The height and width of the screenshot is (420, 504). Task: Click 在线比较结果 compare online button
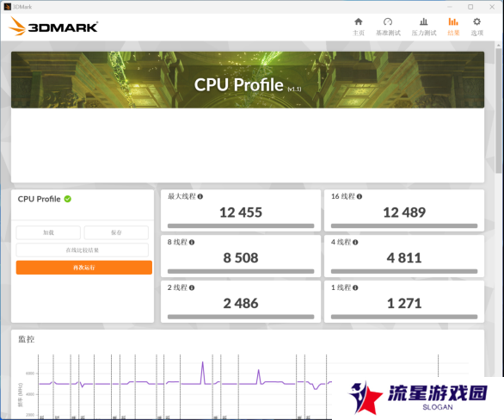pyautogui.click(x=83, y=250)
